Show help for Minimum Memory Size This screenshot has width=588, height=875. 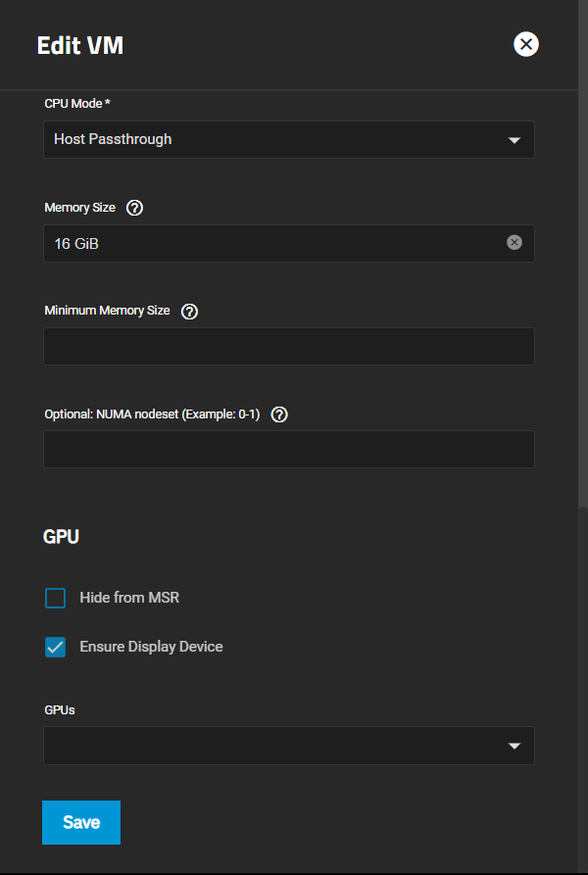[190, 312]
